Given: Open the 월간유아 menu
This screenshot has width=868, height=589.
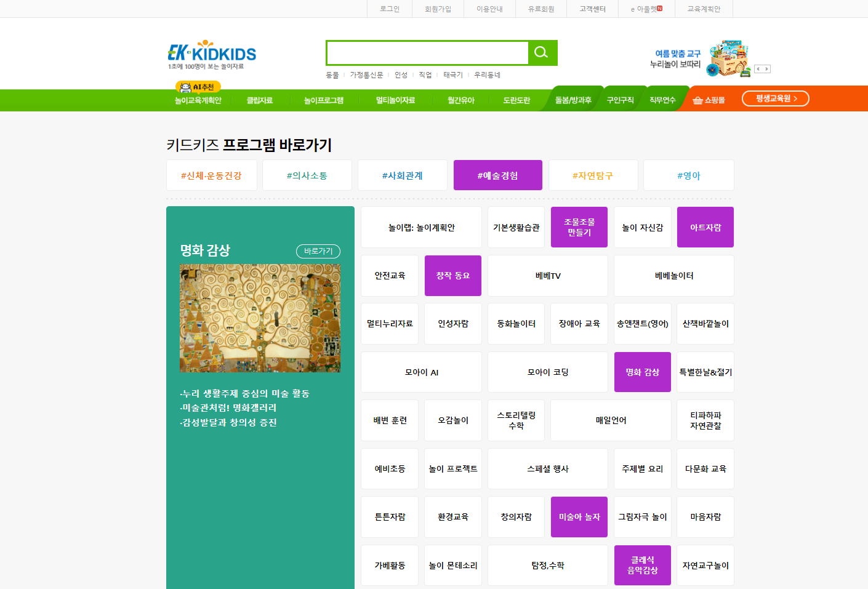Looking at the screenshot, I should (x=461, y=100).
